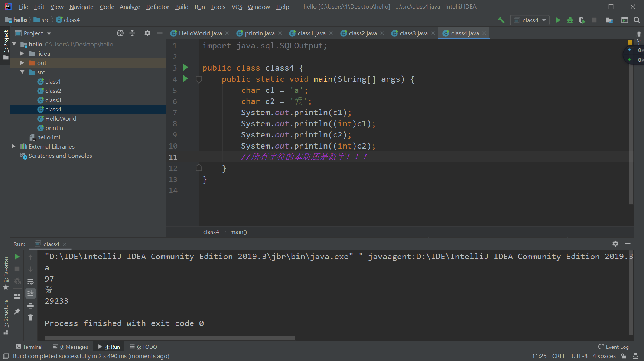
Task: Expand the out folder in project tree
Action: [x=22, y=63]
